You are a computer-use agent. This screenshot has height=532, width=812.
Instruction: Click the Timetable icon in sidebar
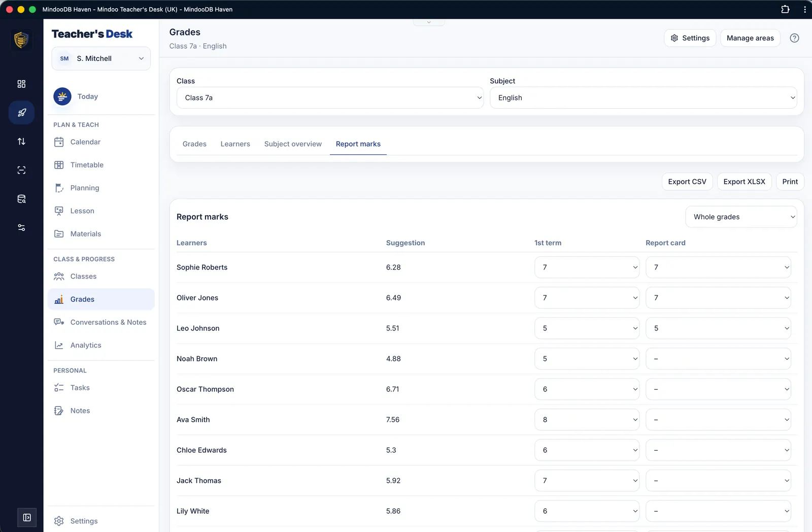pos(59,165)
